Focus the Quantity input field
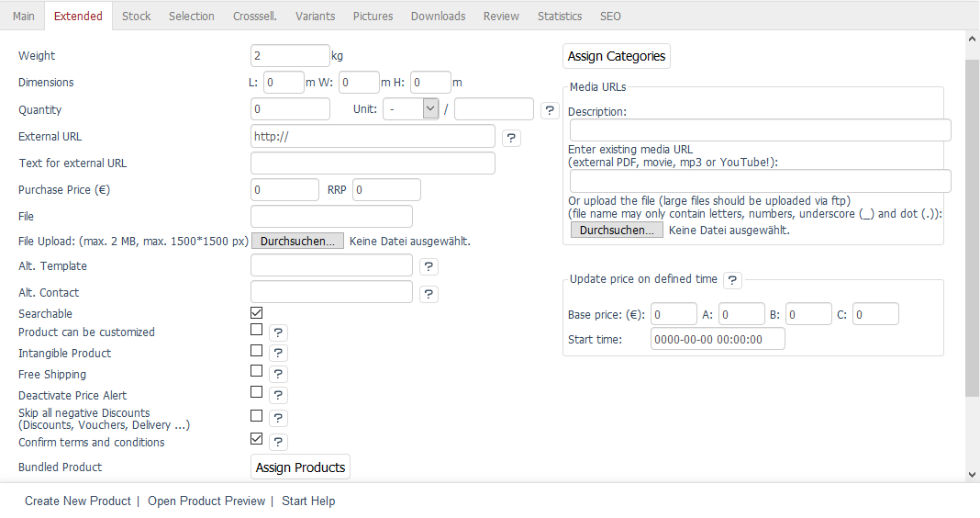 click(290, 109)
